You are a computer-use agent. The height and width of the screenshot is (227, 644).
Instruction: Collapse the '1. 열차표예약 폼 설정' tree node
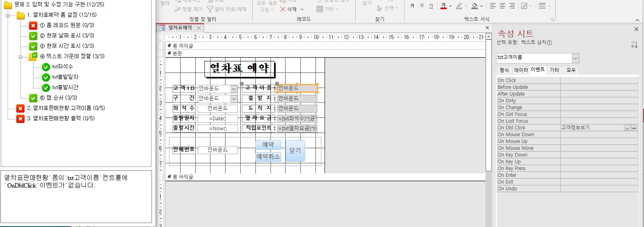click(8, 16)
